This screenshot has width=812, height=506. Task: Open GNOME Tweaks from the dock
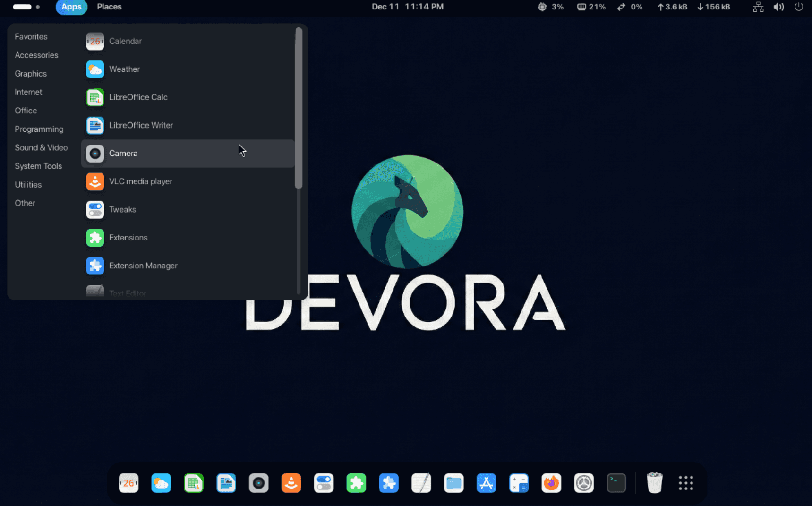click(324, 483)
